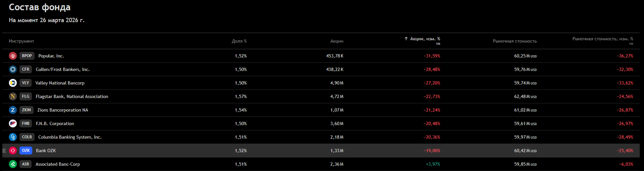
Task: Click the Columbia Banking System logo icon
Action: coord(13,137)
